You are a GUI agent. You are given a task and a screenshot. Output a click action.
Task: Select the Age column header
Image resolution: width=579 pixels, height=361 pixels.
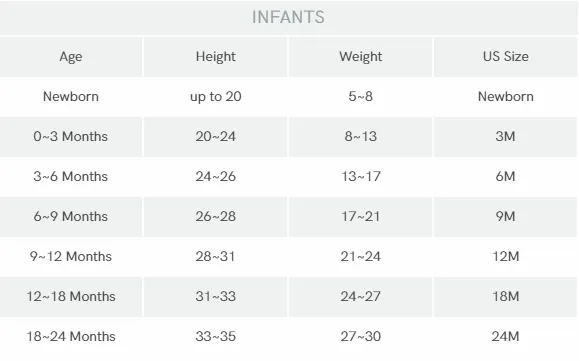(x=71, y=57)
